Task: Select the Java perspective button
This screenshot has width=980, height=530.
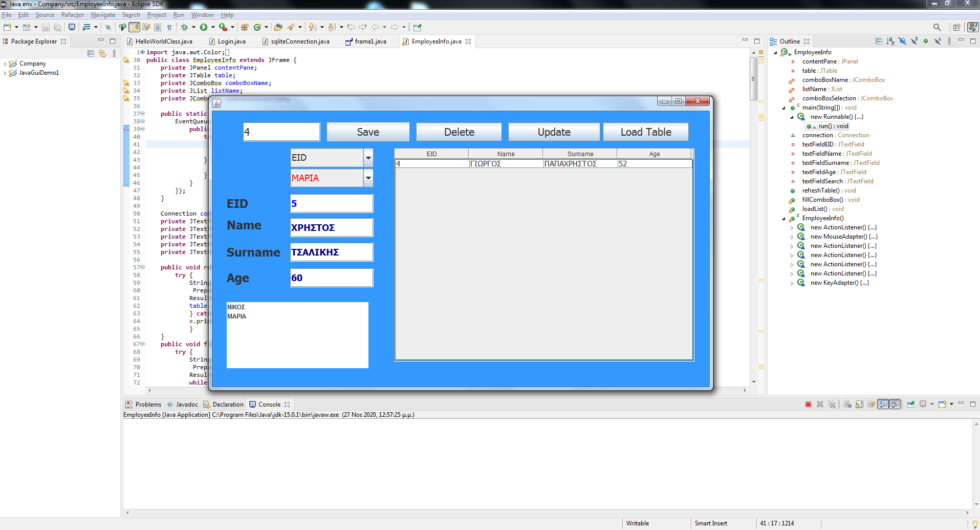Action: click(x=973, y=27)
